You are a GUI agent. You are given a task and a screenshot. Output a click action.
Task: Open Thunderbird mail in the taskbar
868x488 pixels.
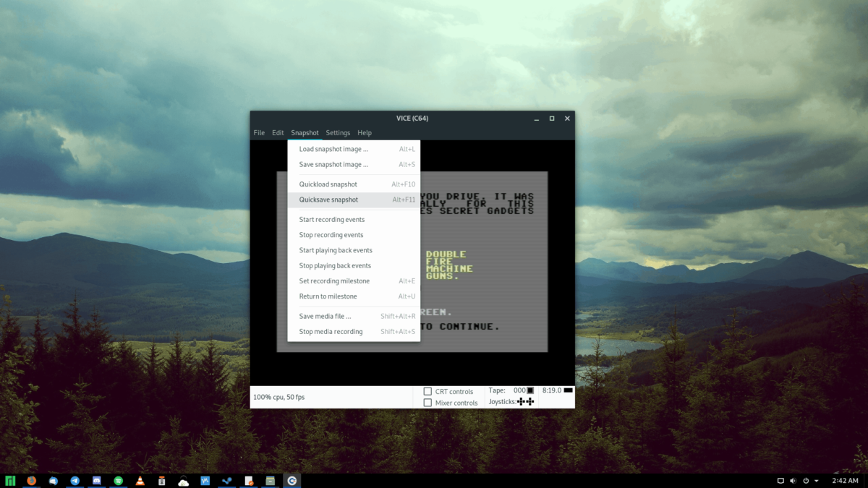pos(54,481)
